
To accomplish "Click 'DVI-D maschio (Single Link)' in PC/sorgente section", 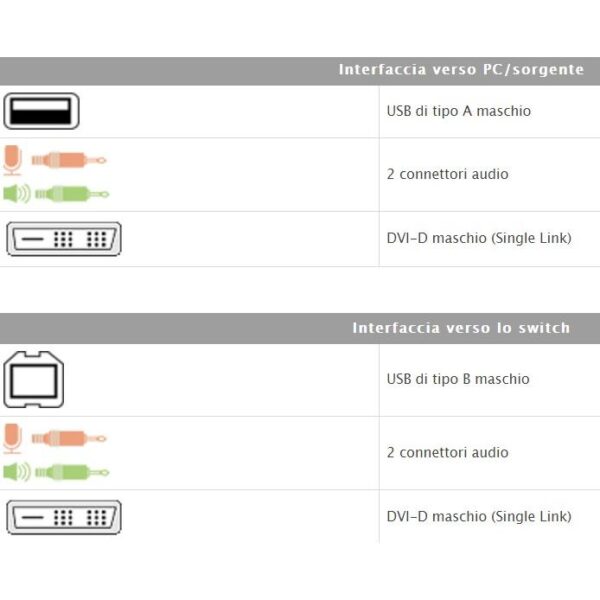I will (x=478, y=239).
